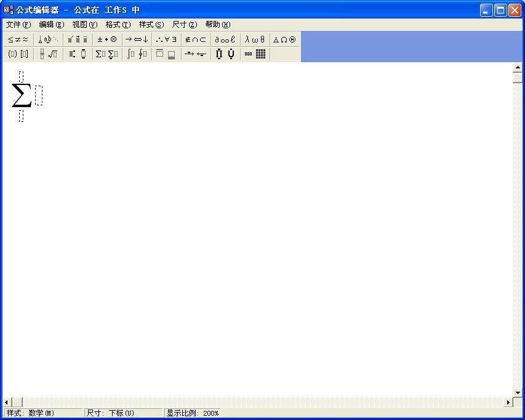This screenshot has height=420, width=525.
Task: Open the 样式 (Style) menu
Action: point(151,25)
